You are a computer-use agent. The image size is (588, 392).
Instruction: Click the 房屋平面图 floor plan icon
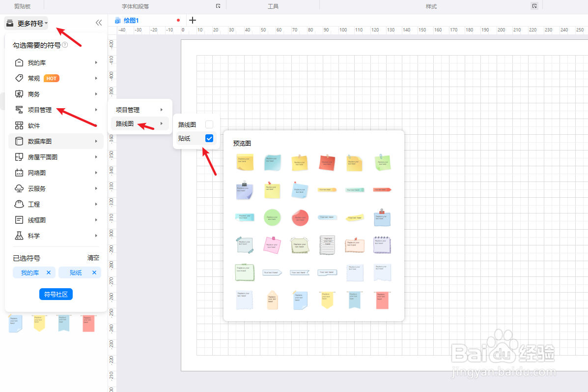tap(19, 157)
